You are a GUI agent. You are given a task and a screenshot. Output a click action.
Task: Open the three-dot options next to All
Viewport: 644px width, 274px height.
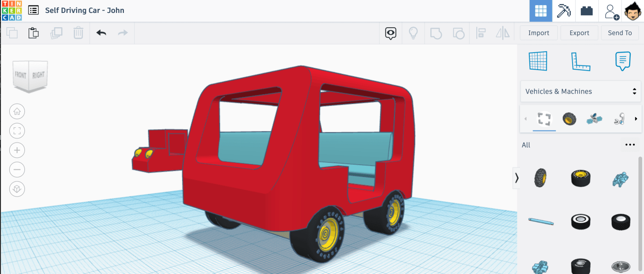coord(630,145)
